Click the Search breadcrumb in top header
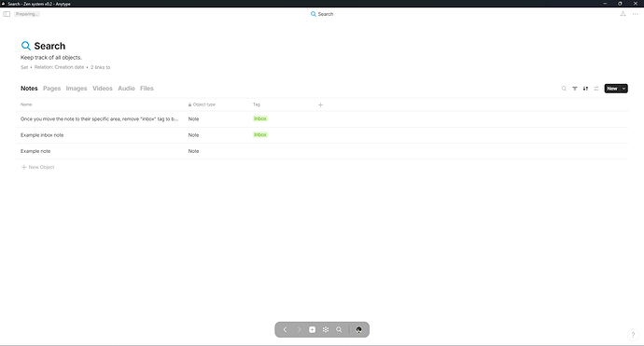Image resolution: width=644 pixels, height=346 pixels. (322, 14)
